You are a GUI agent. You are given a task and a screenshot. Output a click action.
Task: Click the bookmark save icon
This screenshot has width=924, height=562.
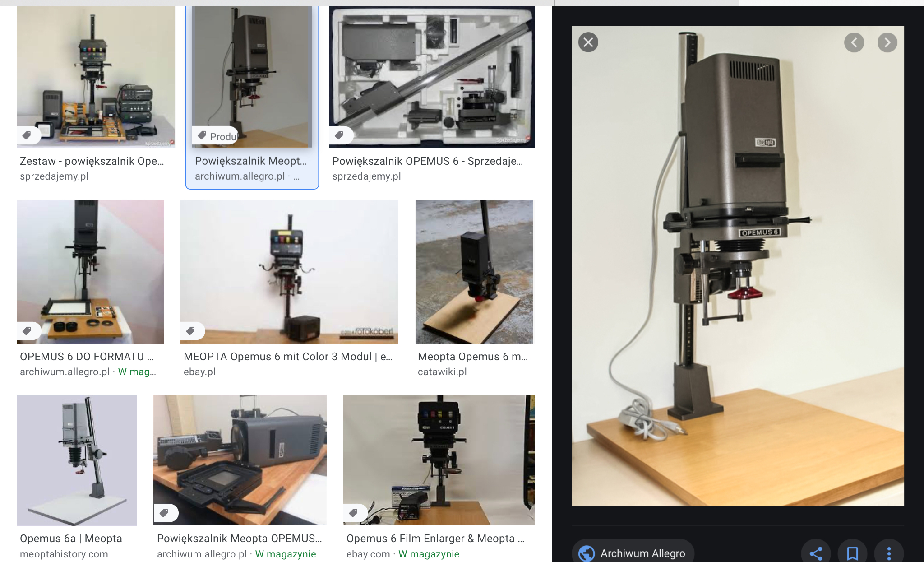click(x=852, y=553)
